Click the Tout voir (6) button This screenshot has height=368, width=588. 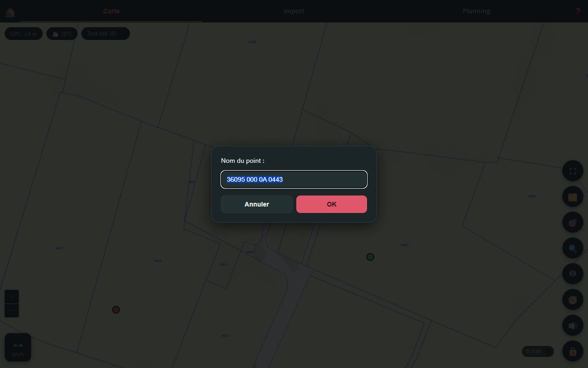[x=106, y=34]
